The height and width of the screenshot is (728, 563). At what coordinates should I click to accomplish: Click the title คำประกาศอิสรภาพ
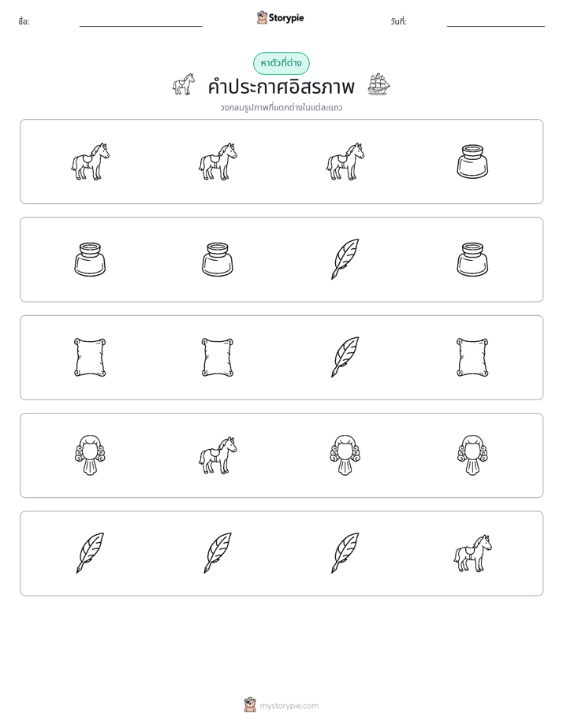[x=281, y=87]
